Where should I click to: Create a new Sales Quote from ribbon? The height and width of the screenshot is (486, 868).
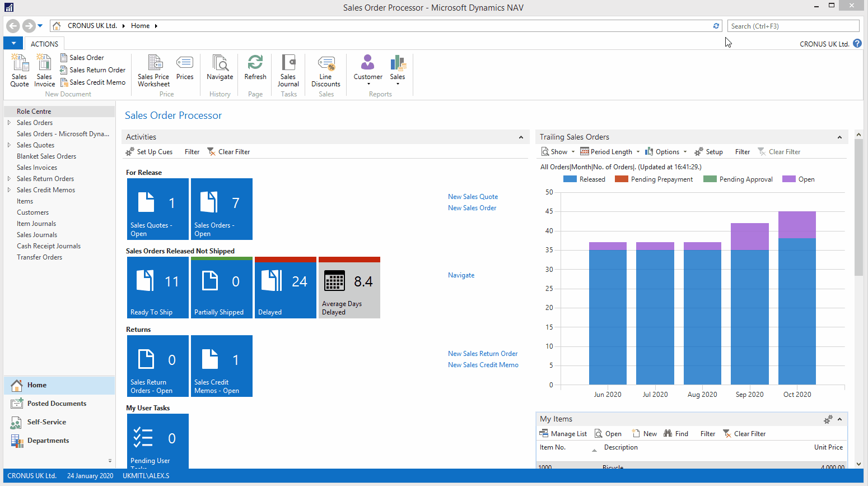pos(20,71)
